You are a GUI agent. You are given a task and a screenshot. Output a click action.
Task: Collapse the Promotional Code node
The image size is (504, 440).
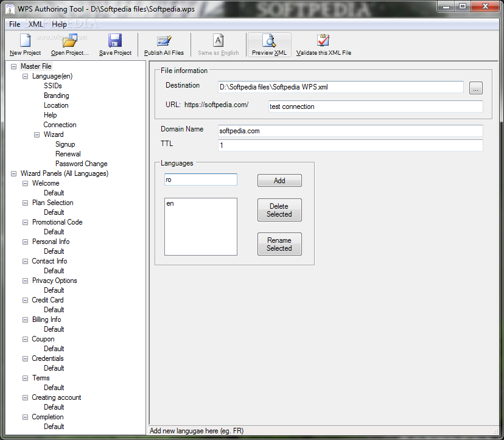pos(25,222)
